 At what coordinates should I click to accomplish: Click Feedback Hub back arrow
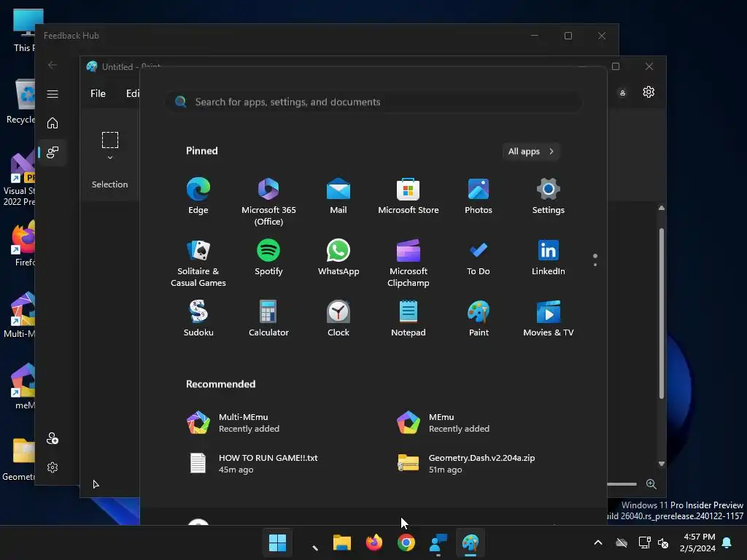[x=53, y=65]
